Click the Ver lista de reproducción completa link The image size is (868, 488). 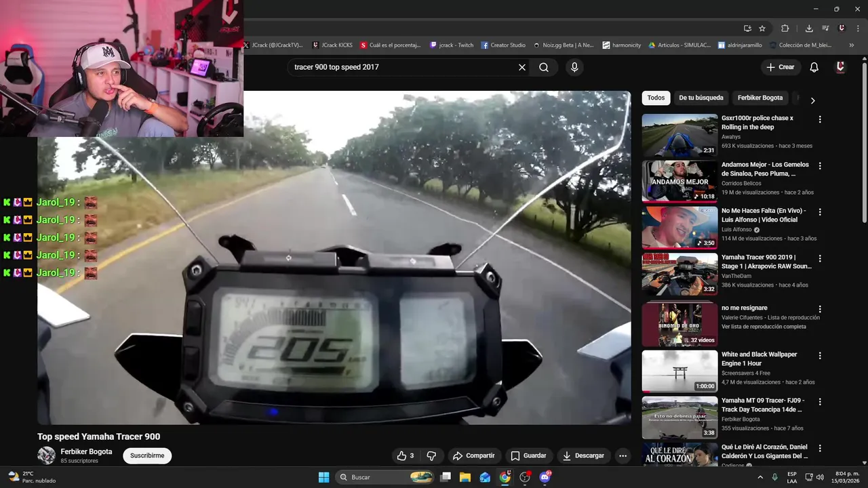[x=764, y=327]
